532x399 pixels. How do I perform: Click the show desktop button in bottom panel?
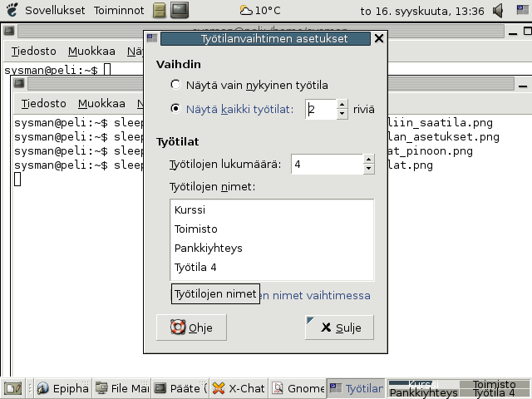coord(13,388)
